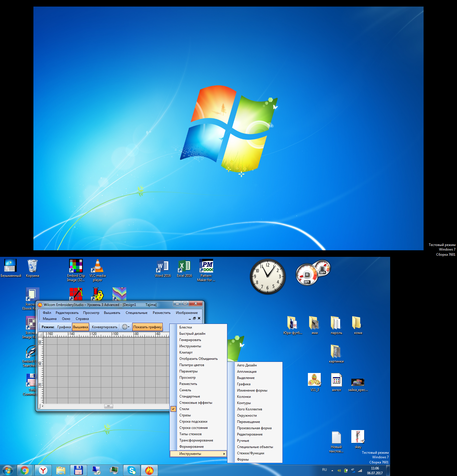This screenshot has width=457, height=476.
Task: Select the V11_3 file on the desktop
Action: click(x=314, y=382)
